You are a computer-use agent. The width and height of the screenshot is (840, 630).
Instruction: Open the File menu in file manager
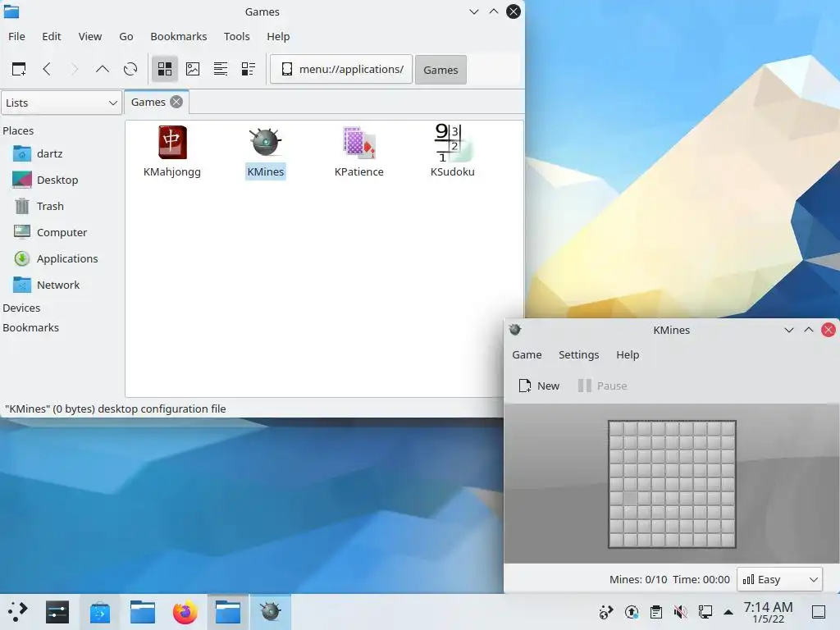coord(16,36)
